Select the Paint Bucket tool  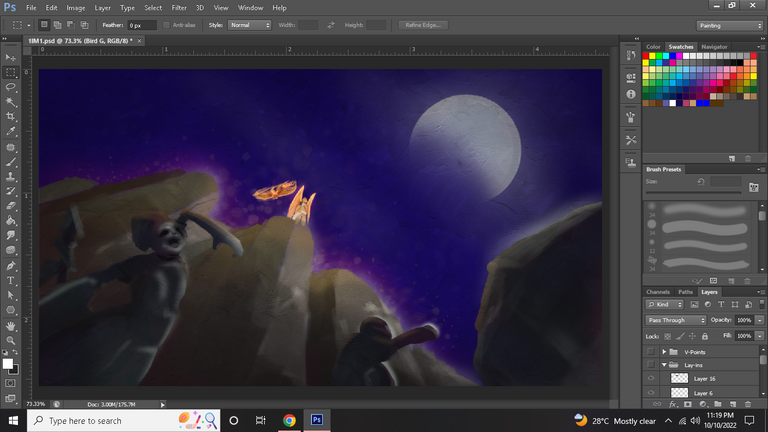point(10,220)
